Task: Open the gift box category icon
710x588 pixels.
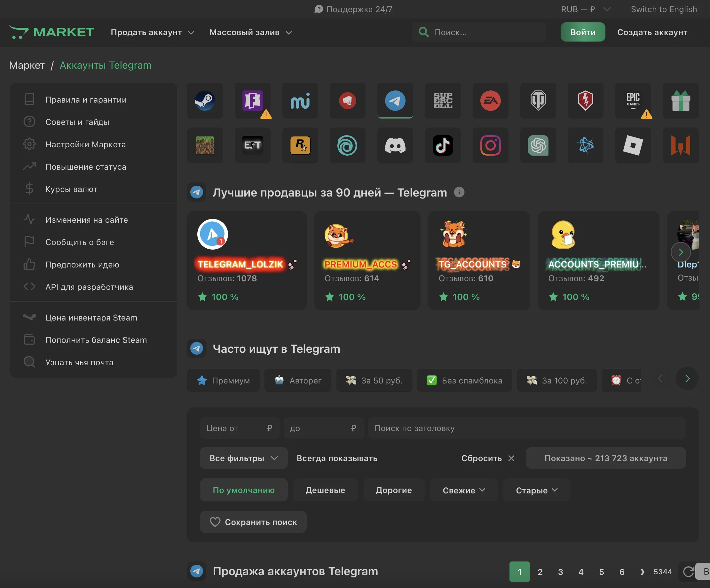Action: coord(681,100)
